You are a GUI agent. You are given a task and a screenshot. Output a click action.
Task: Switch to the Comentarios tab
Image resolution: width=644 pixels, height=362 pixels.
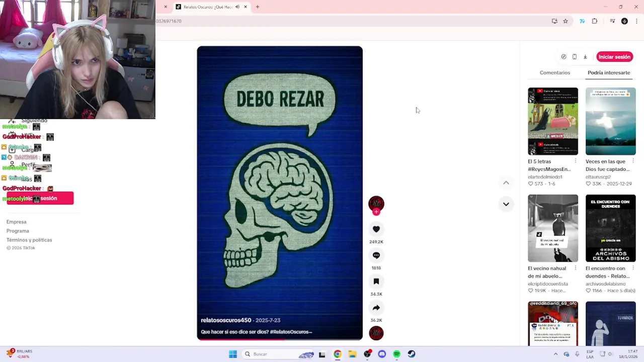555,72
